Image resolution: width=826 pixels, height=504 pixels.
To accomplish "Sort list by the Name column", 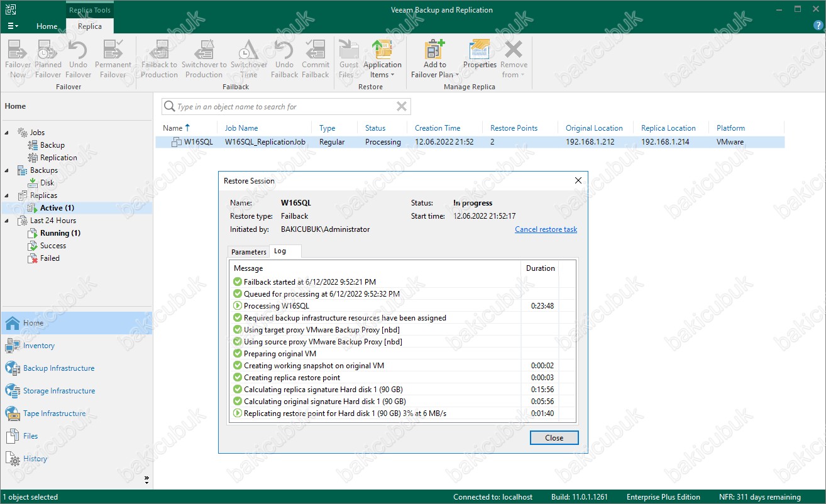I will tap(172, 128).
